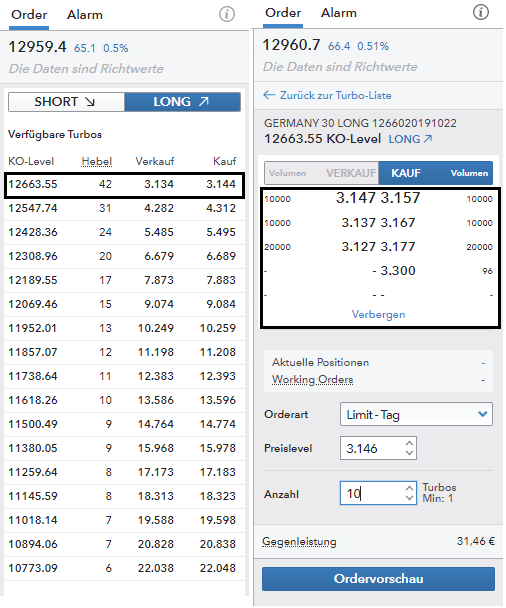The height and width of the screenshot is (608, 506).
Task: Click order book bid price 3.147
Action: point(356,198)
